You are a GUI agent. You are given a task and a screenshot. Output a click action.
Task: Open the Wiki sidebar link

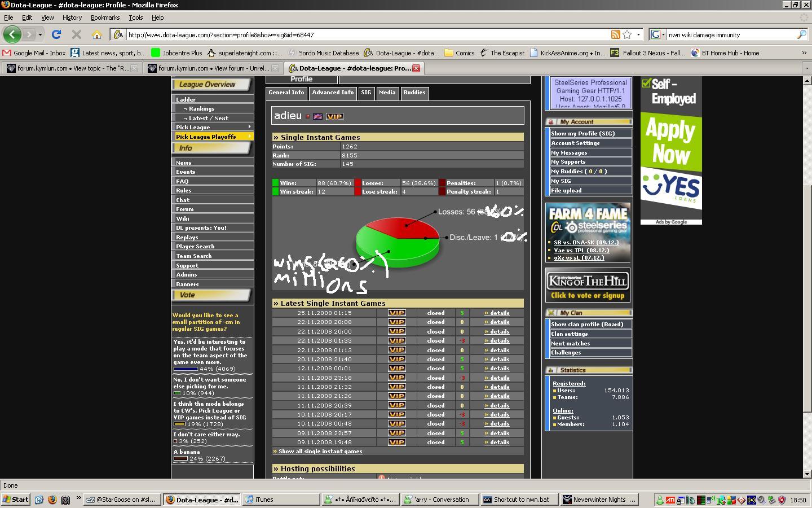pyautogui.click(x=183, y=219)
